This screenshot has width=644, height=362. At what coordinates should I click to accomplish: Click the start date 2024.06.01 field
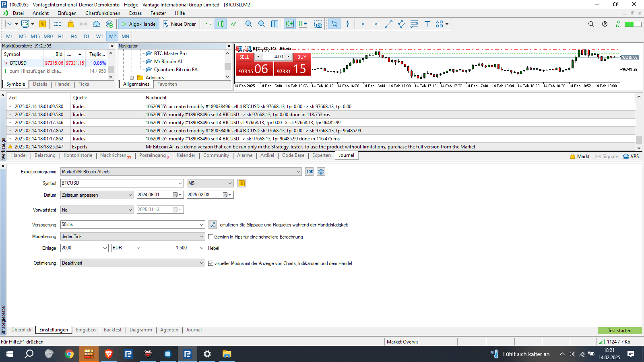[x=159, y=195]
